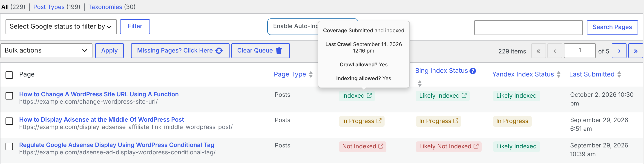This screenshot has width=644, height=164.
Task: Click 'October 2, 2026 10:30 pm' date
Action: point(601,99)
